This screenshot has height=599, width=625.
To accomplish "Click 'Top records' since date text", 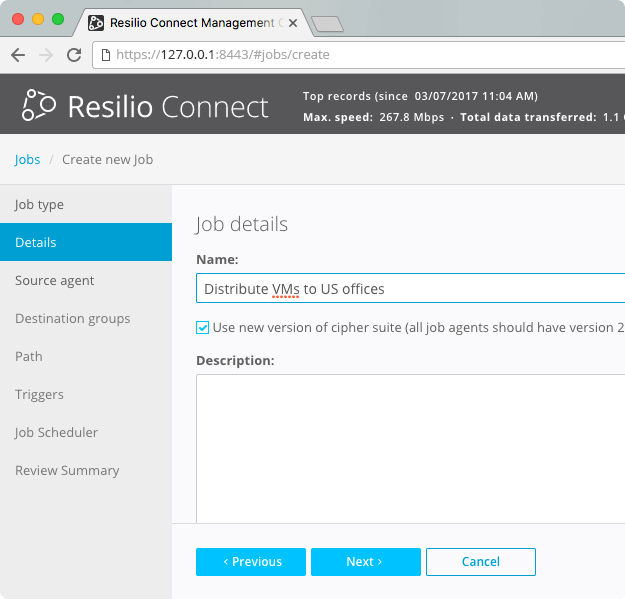I will (420, 96).
